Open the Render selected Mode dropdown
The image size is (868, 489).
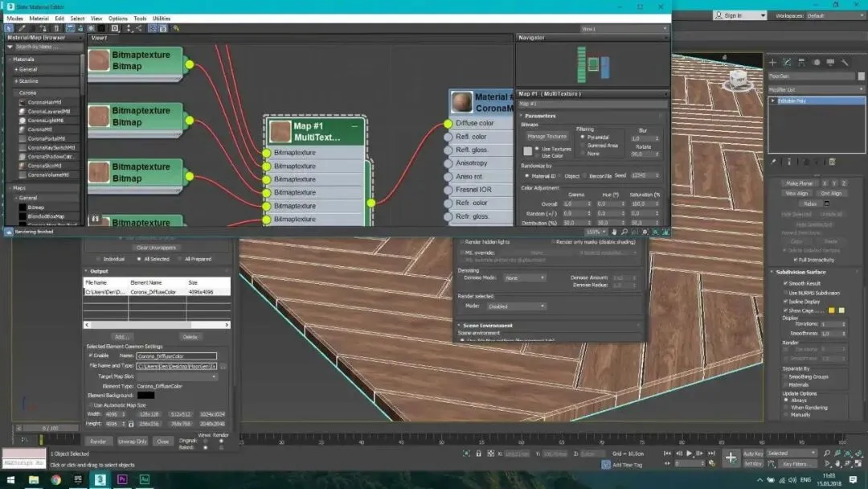516,306
